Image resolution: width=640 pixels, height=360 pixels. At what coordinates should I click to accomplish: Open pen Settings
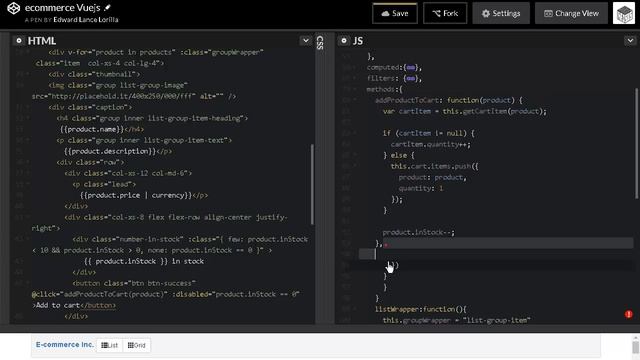[501, 13]
